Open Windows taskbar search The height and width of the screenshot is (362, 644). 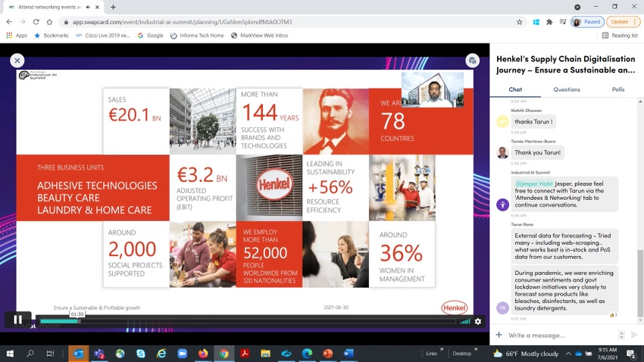point(30,354)
